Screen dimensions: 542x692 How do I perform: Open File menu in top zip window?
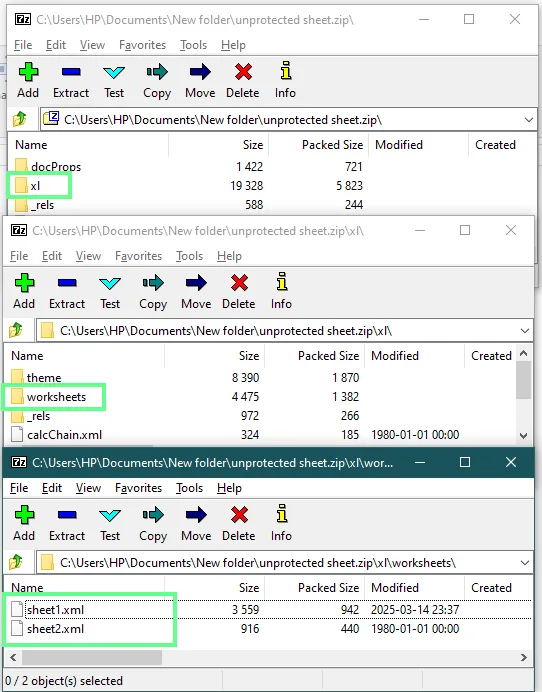[x=23, y=45]
